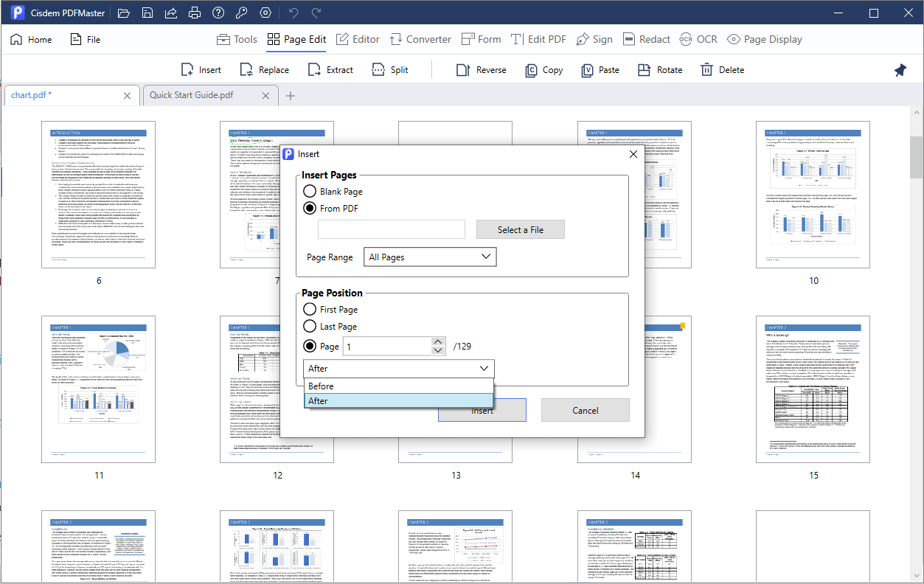
Task: Open the Sign tab
Action: click(594, 40)
